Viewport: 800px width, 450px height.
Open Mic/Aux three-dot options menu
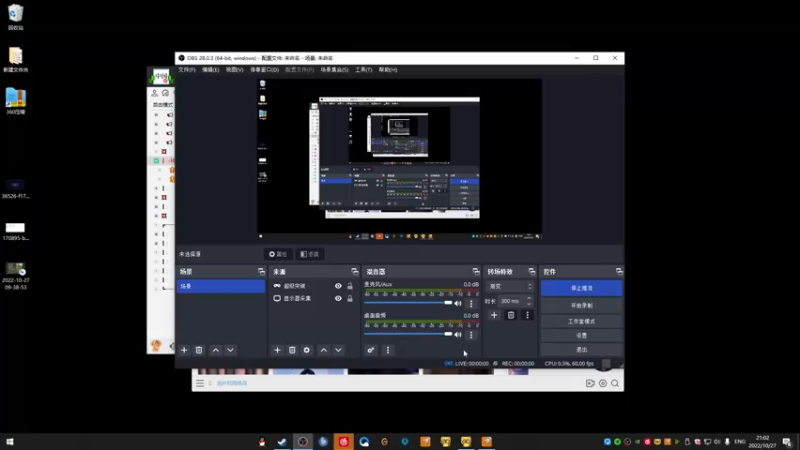click(471, 304)
